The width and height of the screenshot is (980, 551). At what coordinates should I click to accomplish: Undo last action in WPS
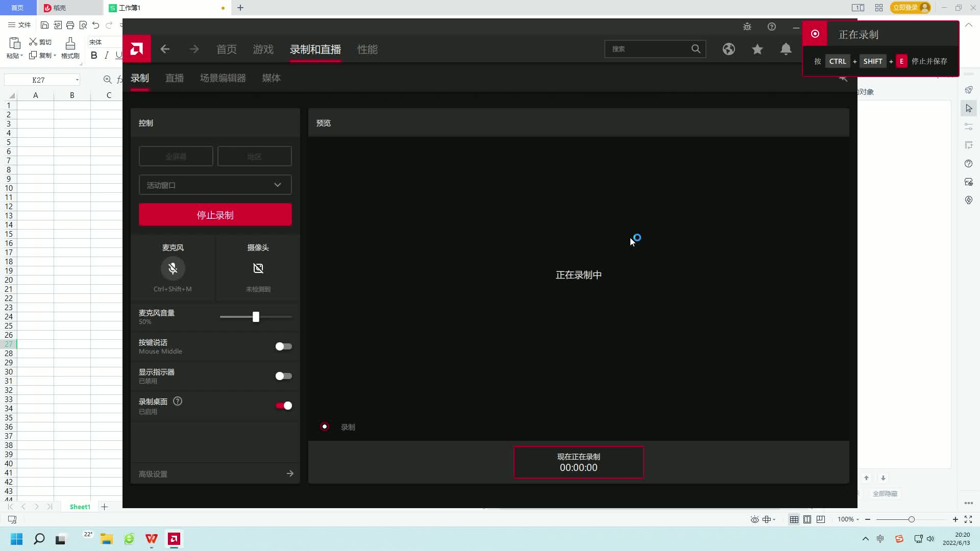coord(95,25)
